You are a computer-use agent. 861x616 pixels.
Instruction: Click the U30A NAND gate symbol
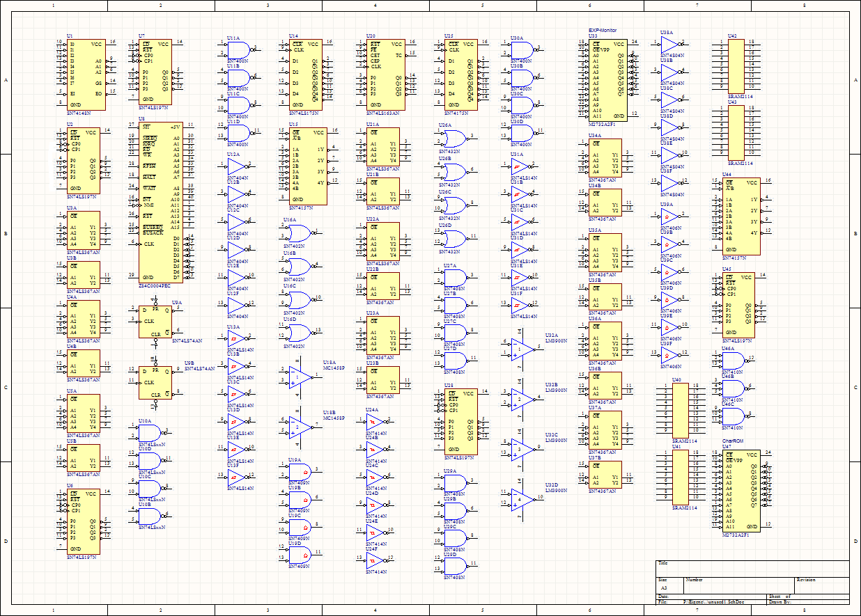pyautogui.click(x=522, y=49)
